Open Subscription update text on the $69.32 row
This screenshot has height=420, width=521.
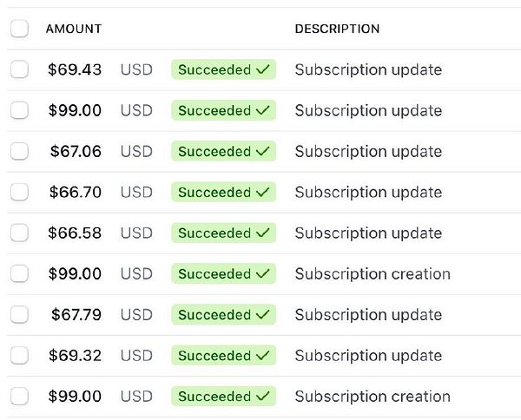368,356
